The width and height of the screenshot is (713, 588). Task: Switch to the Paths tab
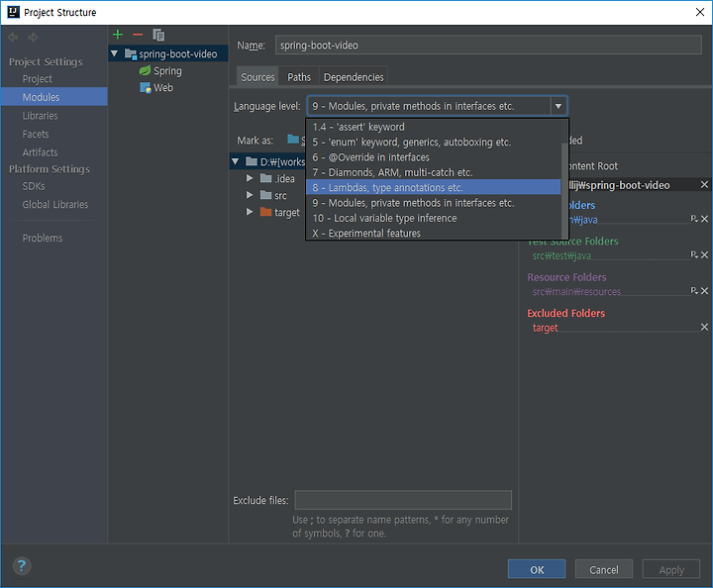[x=299, y=77]
